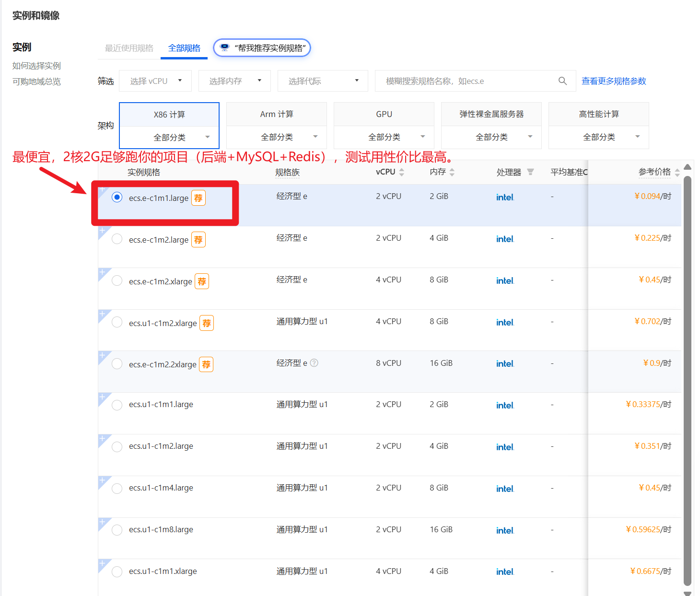Click the sort arrows on vCPU column

pos(402,172)
